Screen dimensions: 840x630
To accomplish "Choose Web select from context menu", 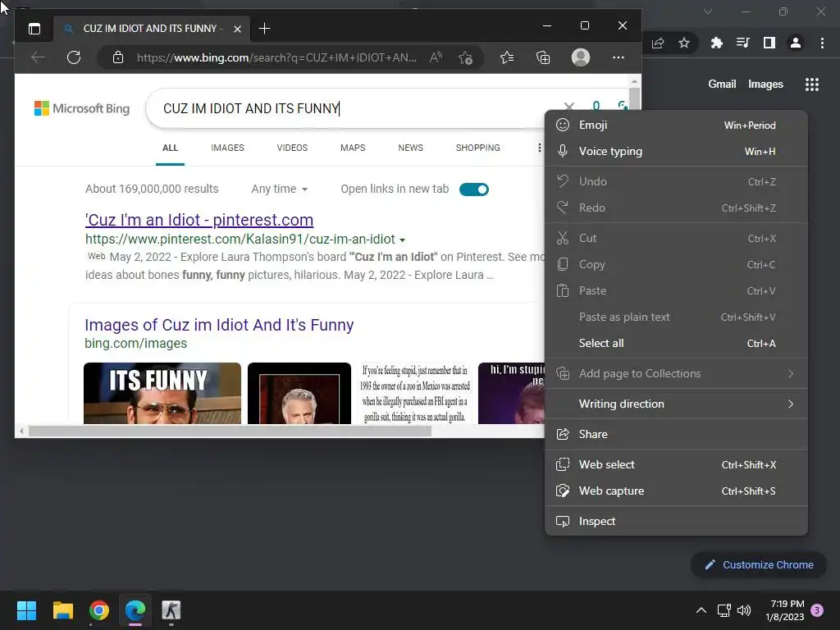I will [x=676, y=464].
